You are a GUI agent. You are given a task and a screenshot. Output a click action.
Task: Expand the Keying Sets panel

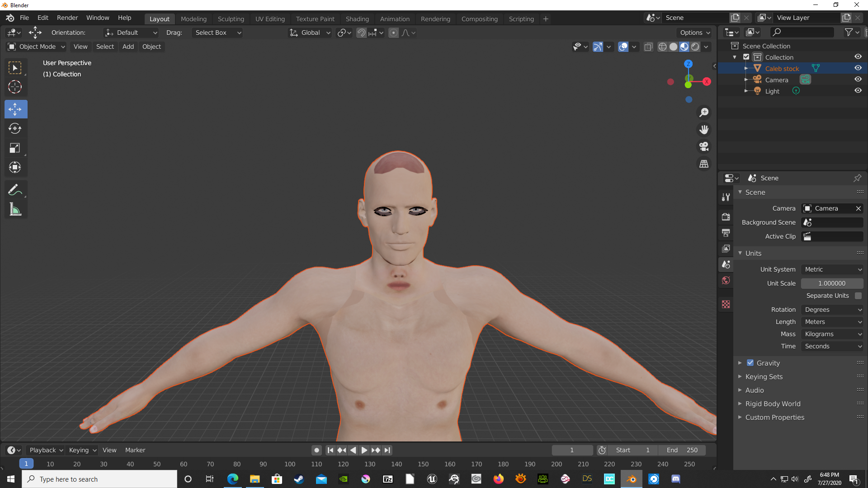764,376
